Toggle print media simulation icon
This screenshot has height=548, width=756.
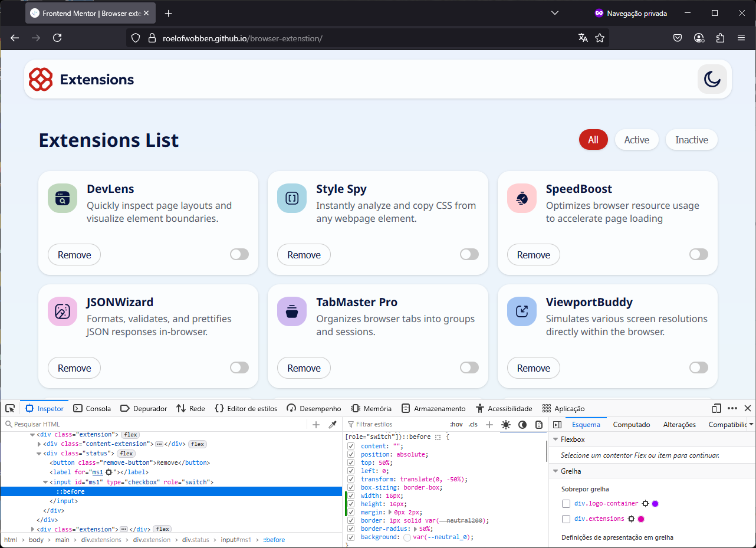[538, 425]
